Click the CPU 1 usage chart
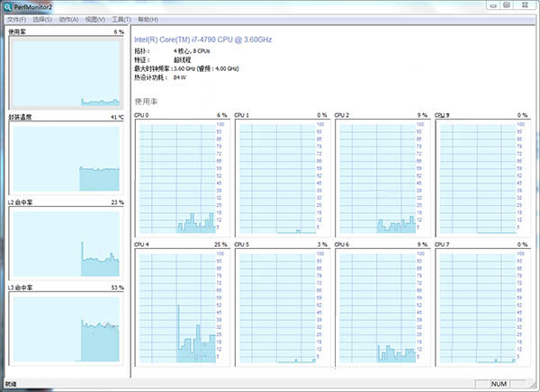540x392 pixels. tap(280, 176)
